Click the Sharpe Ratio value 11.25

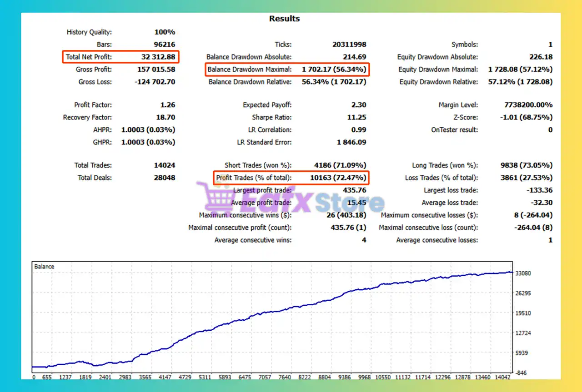[356, 117]
